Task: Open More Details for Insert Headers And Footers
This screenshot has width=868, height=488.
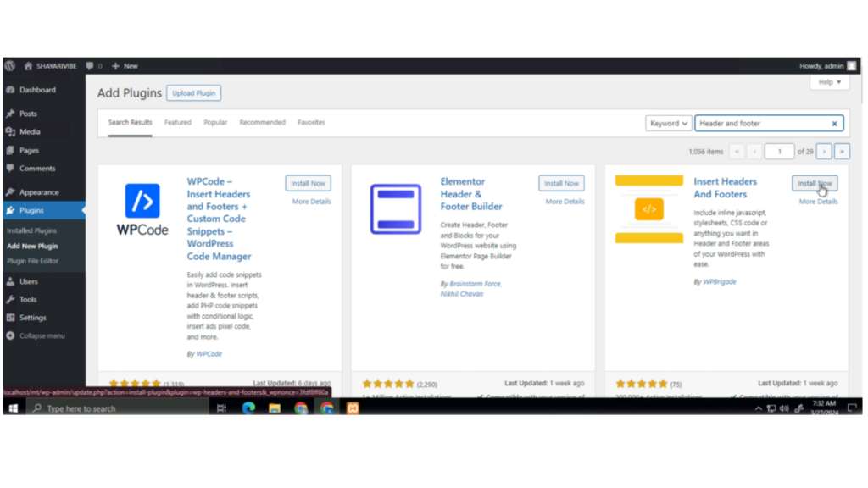Action: pyautogui.click(x=818, y=202)
